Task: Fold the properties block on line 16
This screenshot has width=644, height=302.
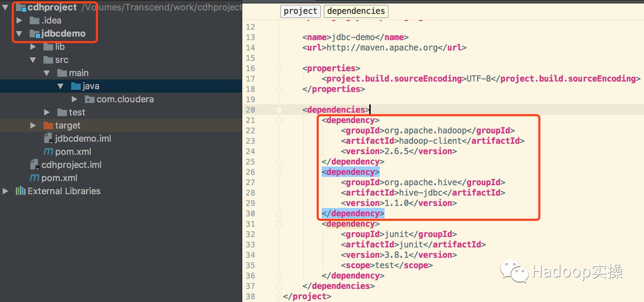Action: (279, 68)
